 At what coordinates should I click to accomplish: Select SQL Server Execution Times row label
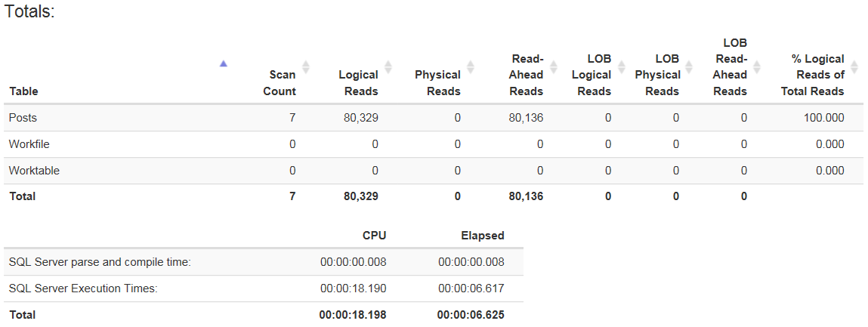[x=83, y=288]
